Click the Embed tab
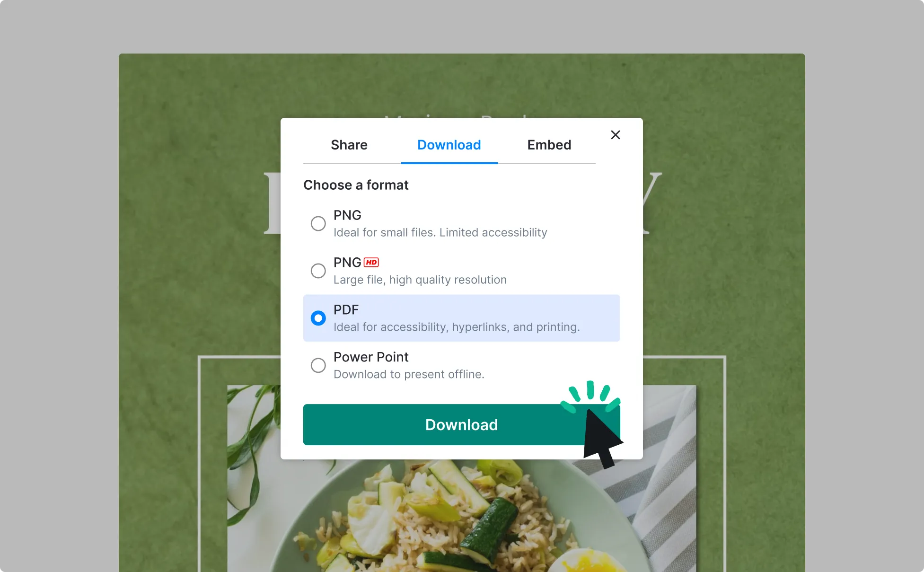The height and width of the screenshot is (572, 924). 549,145
